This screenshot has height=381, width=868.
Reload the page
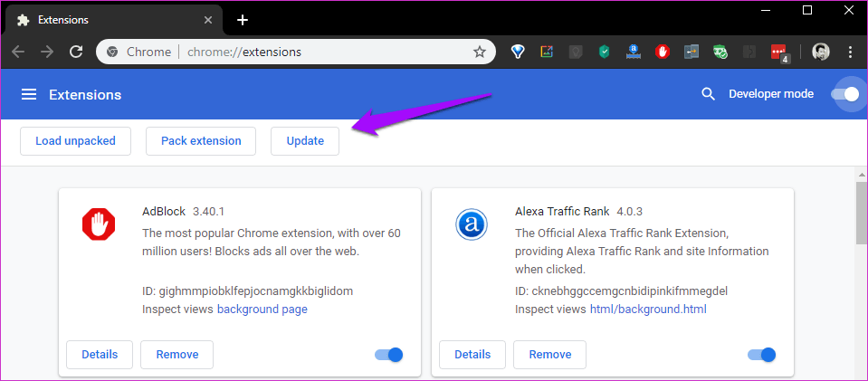(x=76, y=52)
